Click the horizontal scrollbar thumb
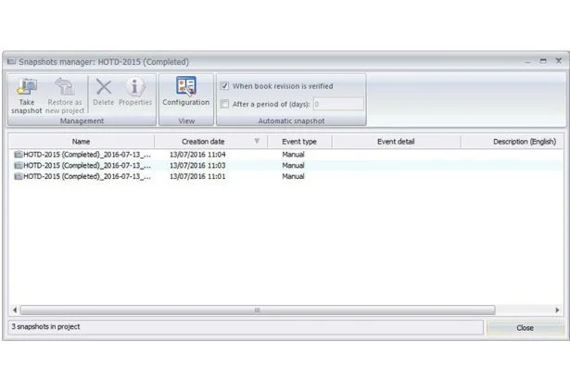 257,310
